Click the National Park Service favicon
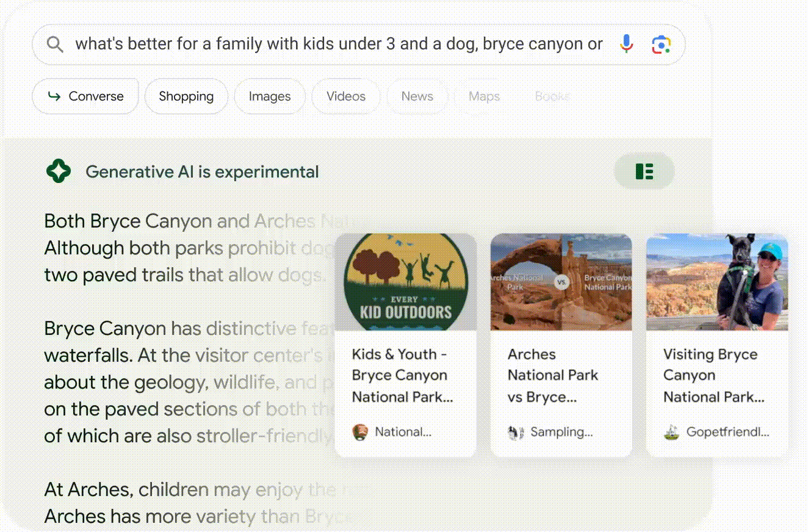Screen dimensions: 808x532 pyautogui.click(x=360, y=433)
